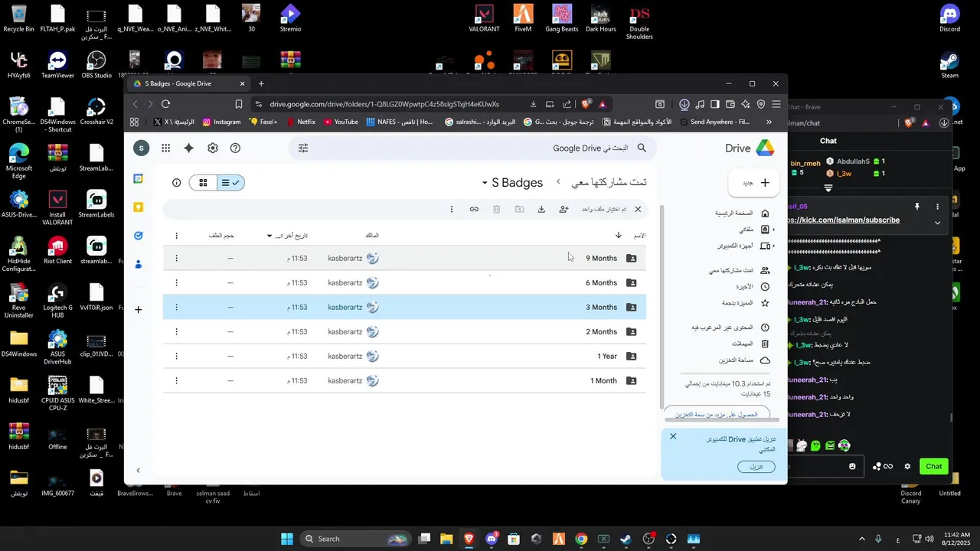
Task: Toggle the Brave sidebar panel button
Action: [714, 104]
